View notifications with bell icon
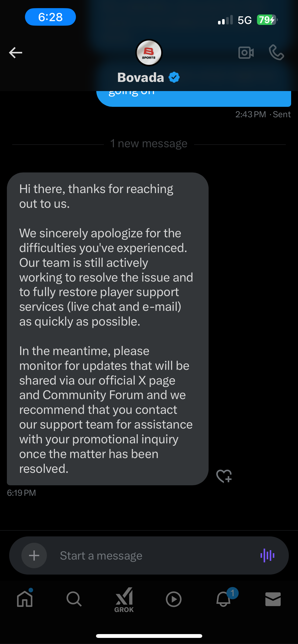This screenshot has height=644, width=298. 224,599
